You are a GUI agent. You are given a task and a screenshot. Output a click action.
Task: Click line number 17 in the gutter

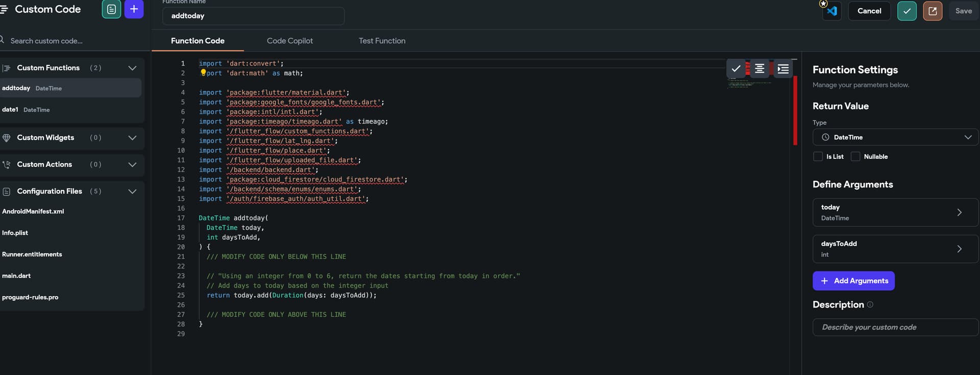[181, 218]
